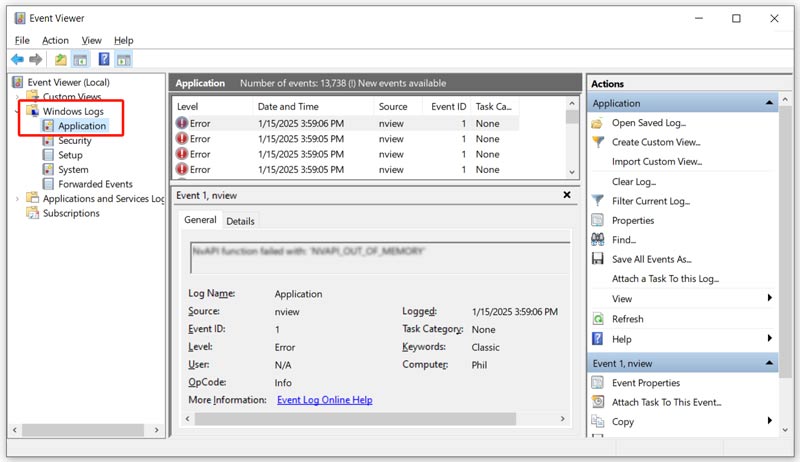800x462 pixels.
Task: Select the Security log in the tree
Action: pos(74,141)
